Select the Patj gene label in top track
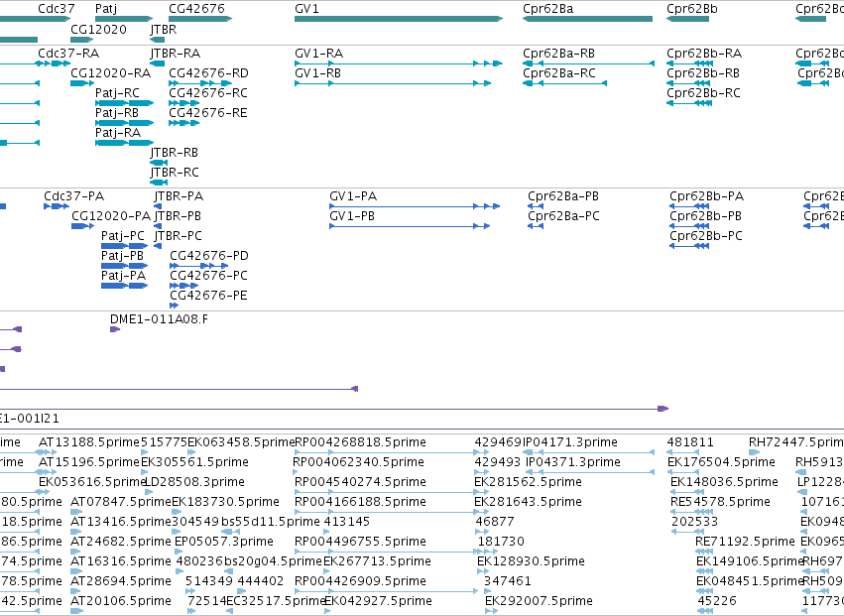This screenshot has height=616, width=844. [x=105, y=9]
